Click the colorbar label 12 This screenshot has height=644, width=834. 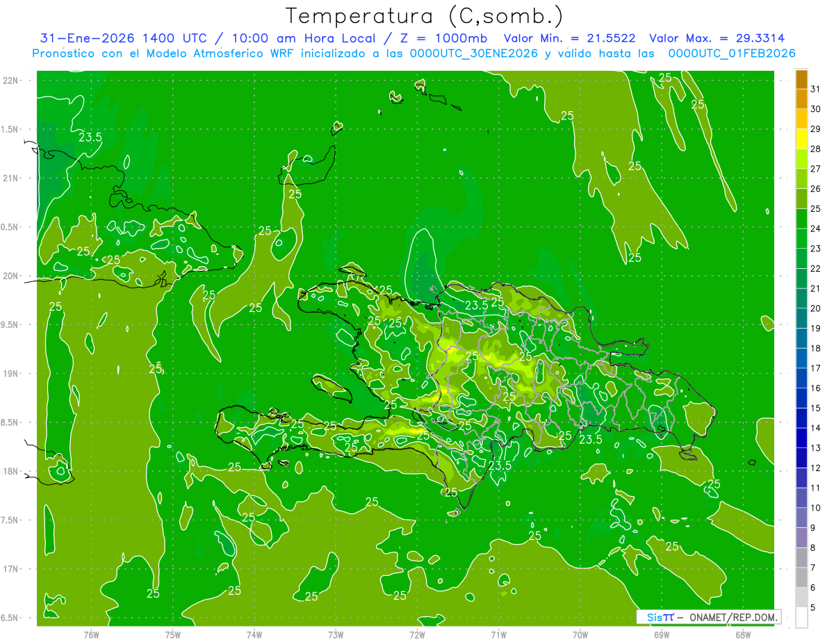816,468
